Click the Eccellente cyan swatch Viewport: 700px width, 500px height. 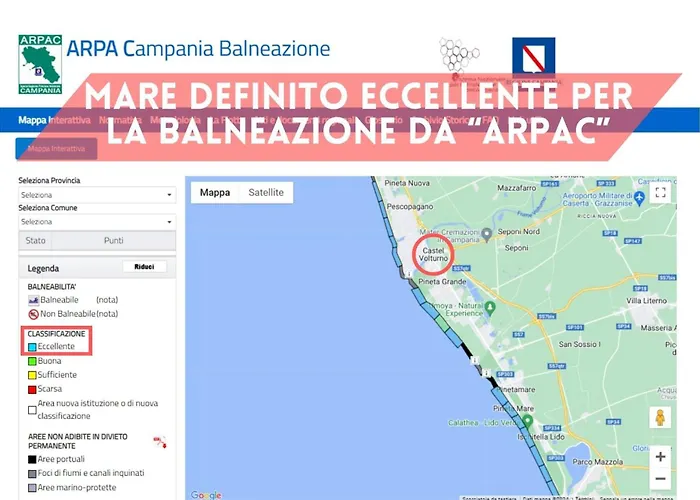32,347
